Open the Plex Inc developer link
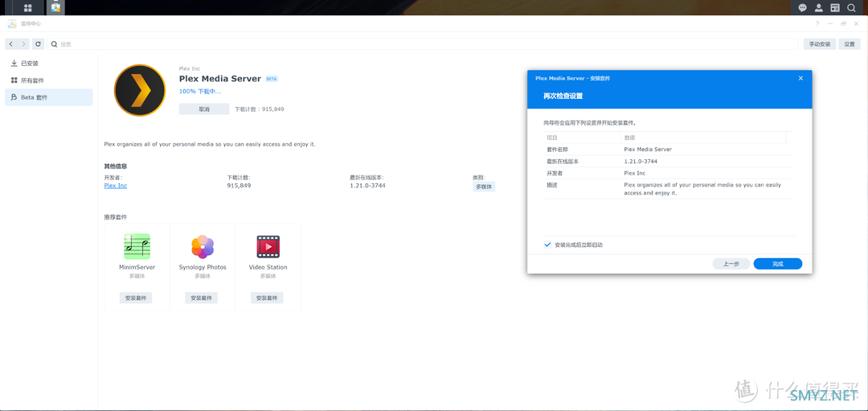 coord(116,186)
